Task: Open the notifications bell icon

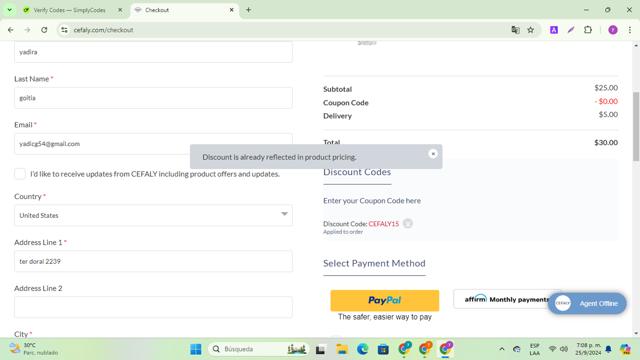Action: click(x=608, y=349)
